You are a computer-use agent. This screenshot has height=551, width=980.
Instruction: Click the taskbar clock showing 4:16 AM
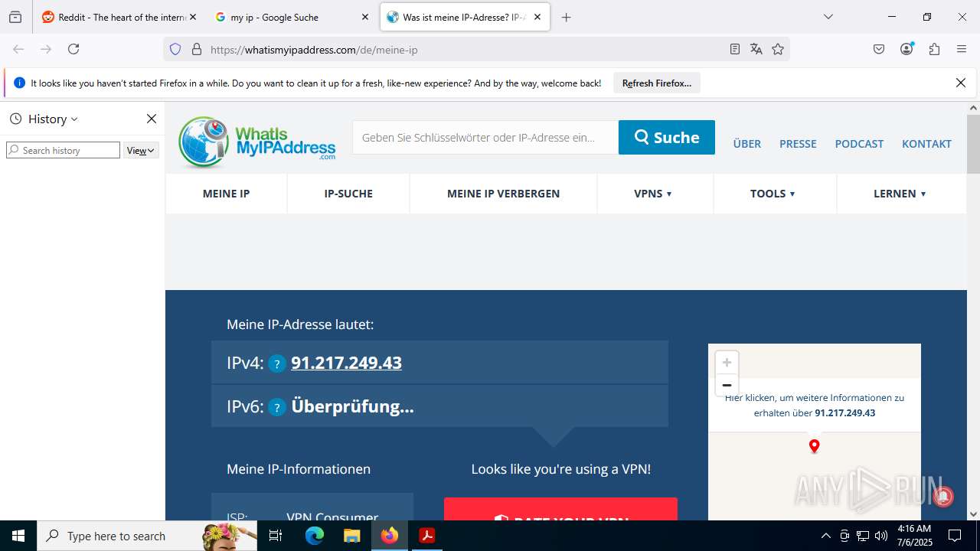coord(914,536)
